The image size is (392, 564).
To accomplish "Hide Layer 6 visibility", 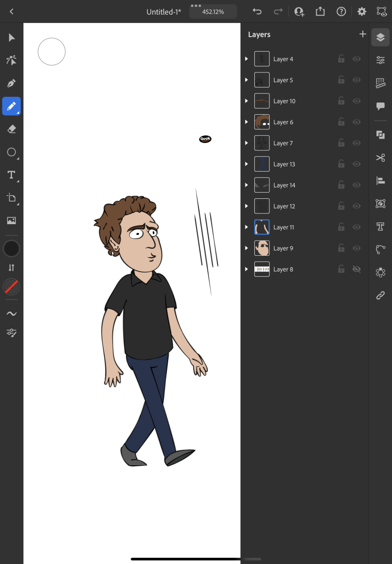I will coord(356,122).
